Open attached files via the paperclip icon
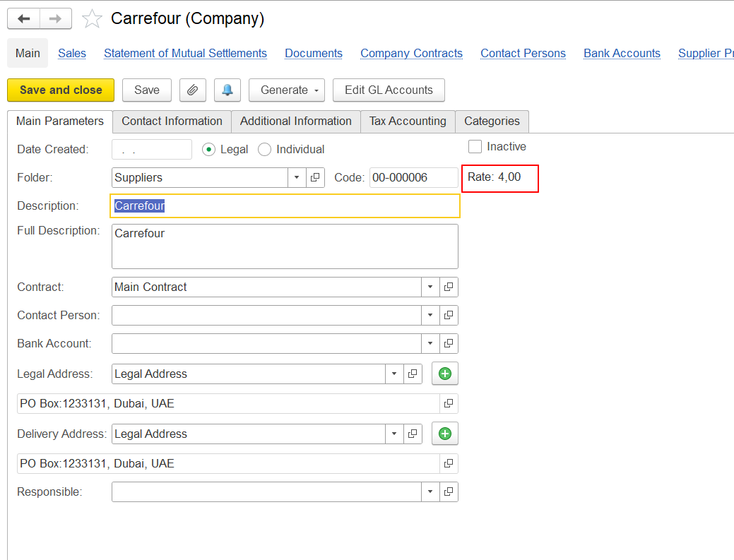 pyautogui.click(x=192, y=90)
